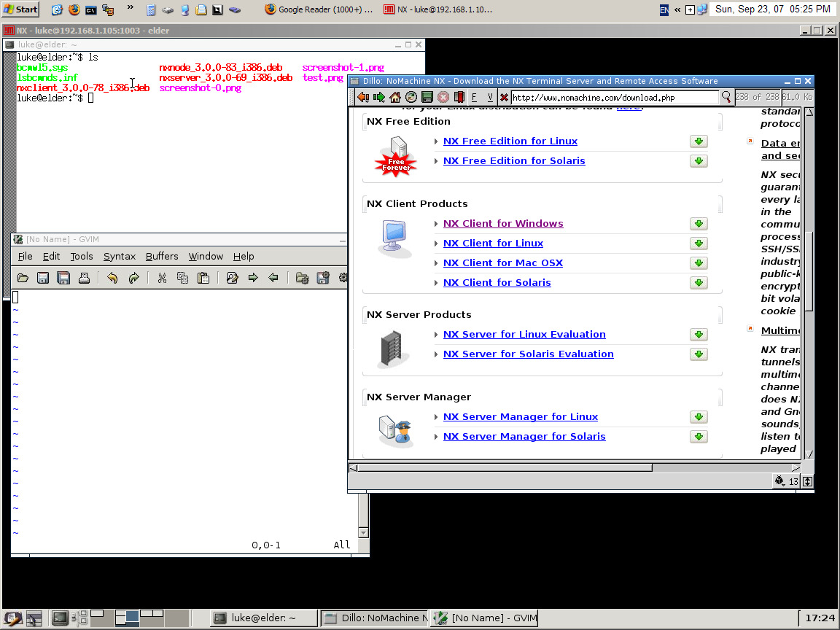Click Dillo's horizontal scrollbar

click(x=503, y=467)
